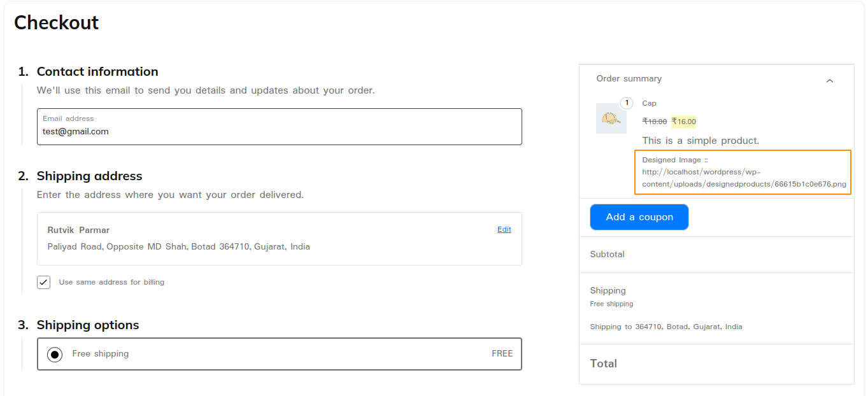Click the Shipping options section heading
868x396 pixels.
coord(87,325)
